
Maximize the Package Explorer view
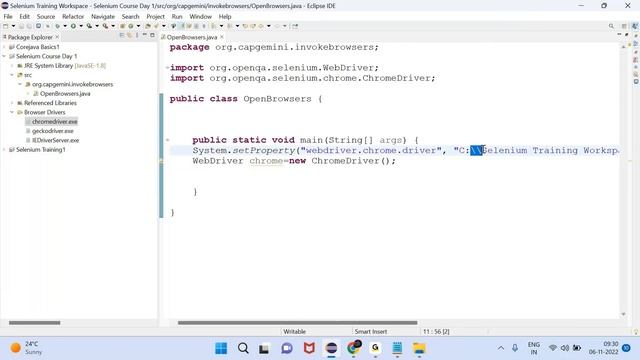click(152, 35)
